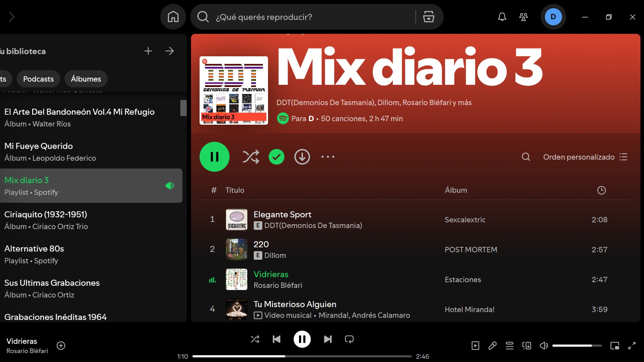Image resolution: width=644 pixels, height=362 pixels.
Task: Open Sus Ultimas Grabaciones album
Action: pos(91,289)
